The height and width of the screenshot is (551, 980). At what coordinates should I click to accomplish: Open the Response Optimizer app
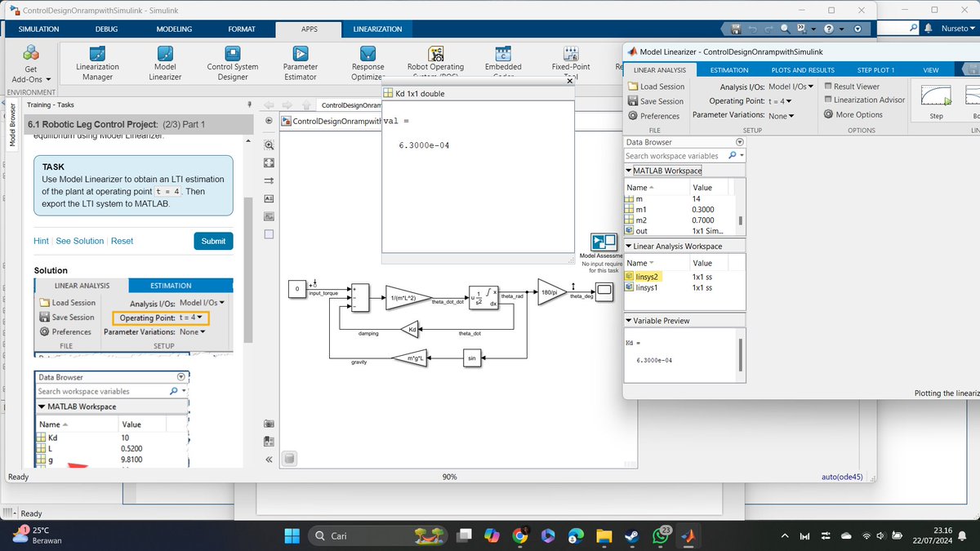(x=367, y=62)
